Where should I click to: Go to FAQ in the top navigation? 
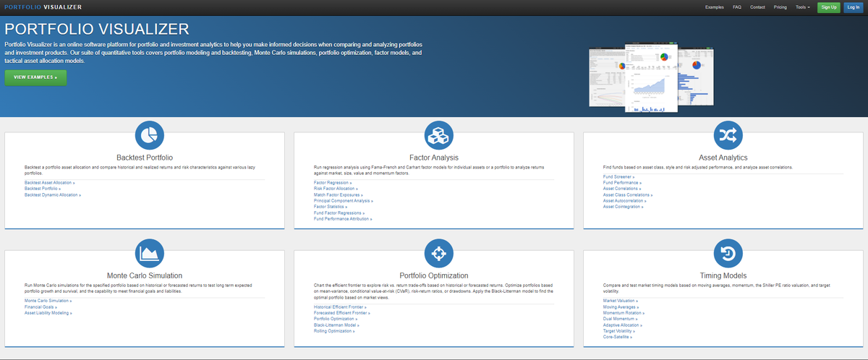point(737,7)
